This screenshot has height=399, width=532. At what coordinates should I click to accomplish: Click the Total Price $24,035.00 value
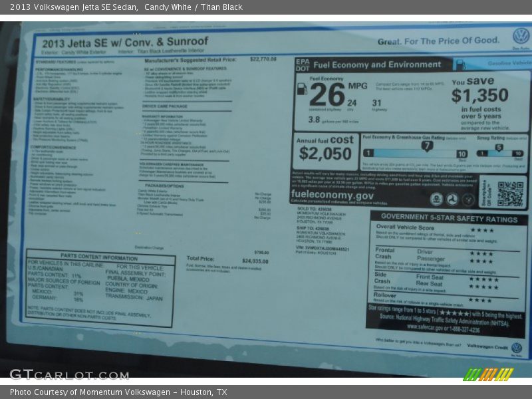coord(255,261)
